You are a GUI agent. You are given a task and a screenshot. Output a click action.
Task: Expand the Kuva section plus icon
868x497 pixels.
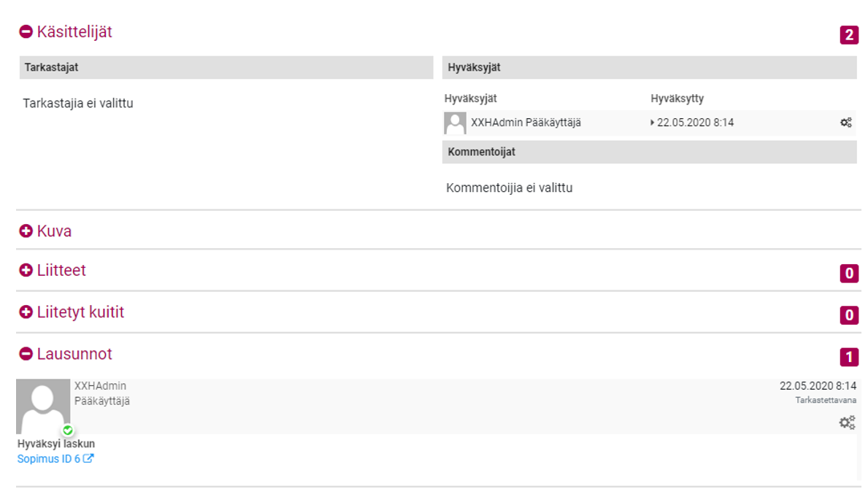point(26,231)
